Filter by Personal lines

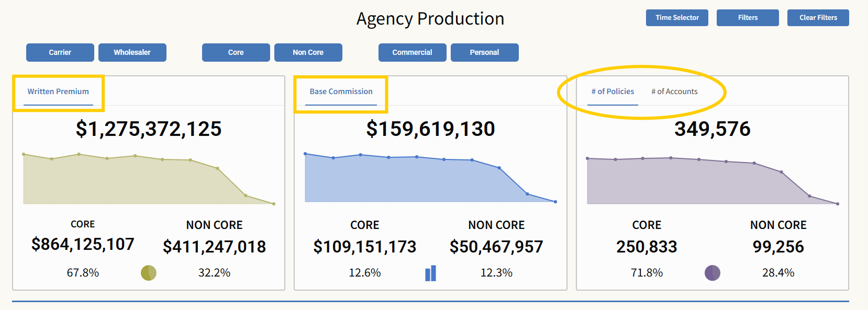click(484, 52)
